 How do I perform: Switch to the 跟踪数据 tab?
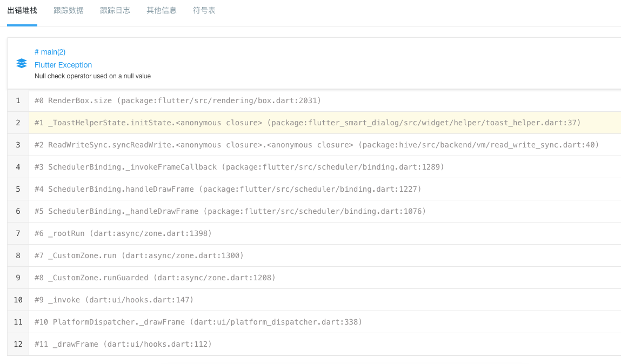pyautogui.click(x=68, y=10)
